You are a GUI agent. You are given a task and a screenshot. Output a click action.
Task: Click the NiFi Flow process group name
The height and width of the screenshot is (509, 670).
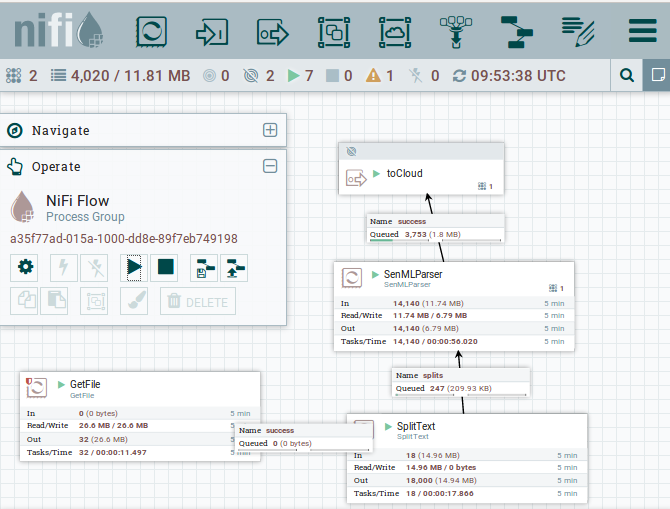pos(77,200)
